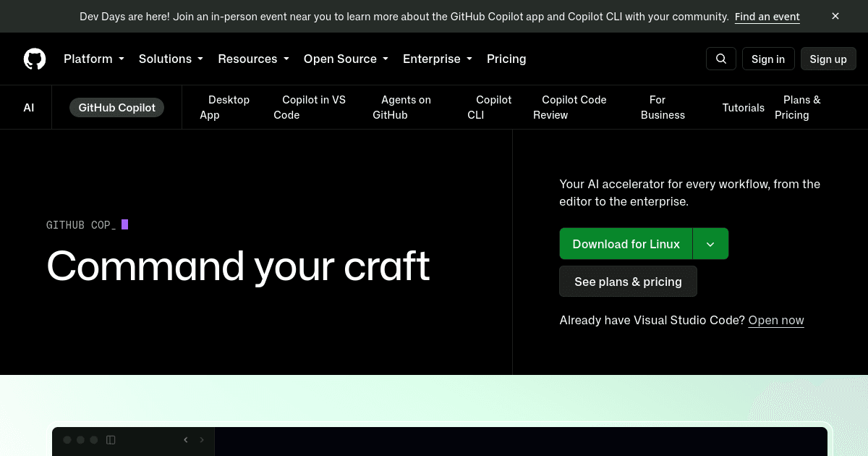Click the GitHub Copilot pill

pyautogui.click(x=116, y=107)
